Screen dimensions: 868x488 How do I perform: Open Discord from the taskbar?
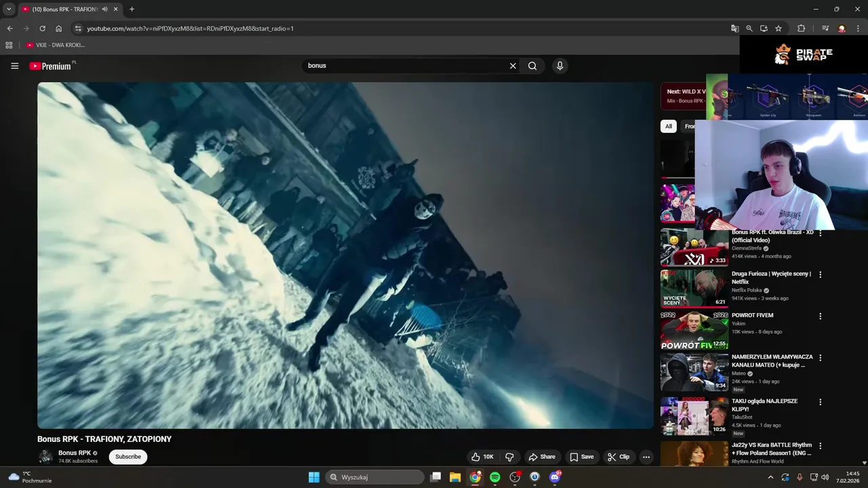(x=555, y=477)
